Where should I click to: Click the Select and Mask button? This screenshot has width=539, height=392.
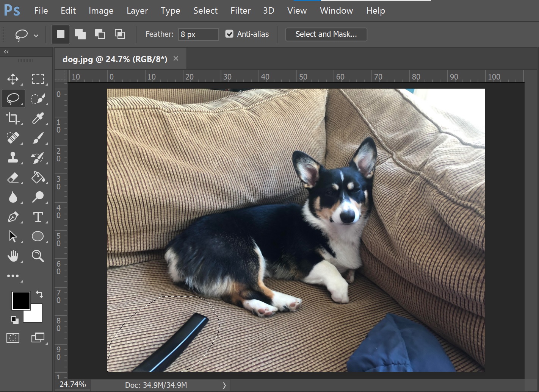tap(326, 34)
